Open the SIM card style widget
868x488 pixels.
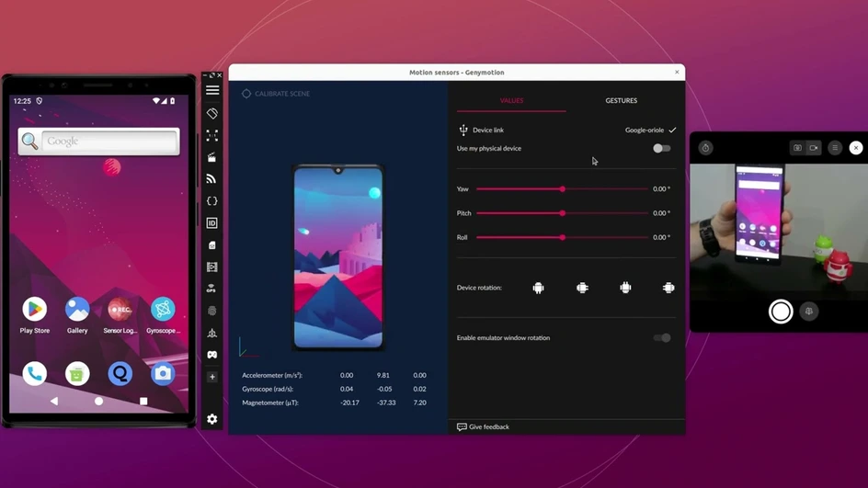coord(212,245)
